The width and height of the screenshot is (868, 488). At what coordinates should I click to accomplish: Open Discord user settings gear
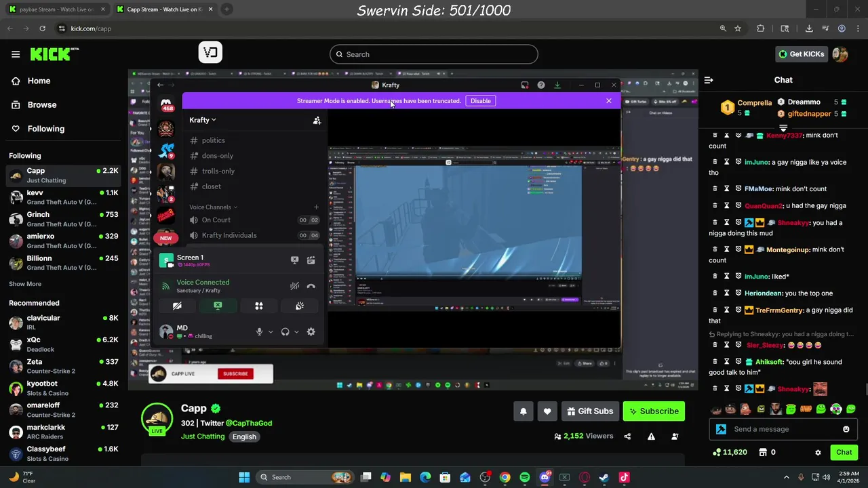point(311,331)
